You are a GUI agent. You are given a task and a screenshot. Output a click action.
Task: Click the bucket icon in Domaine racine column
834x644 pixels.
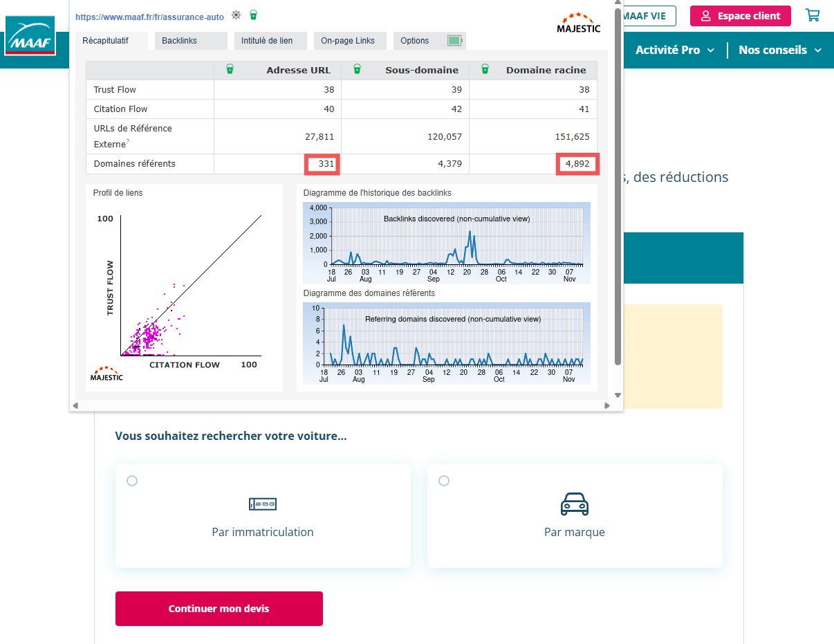(x=485, y=69)
